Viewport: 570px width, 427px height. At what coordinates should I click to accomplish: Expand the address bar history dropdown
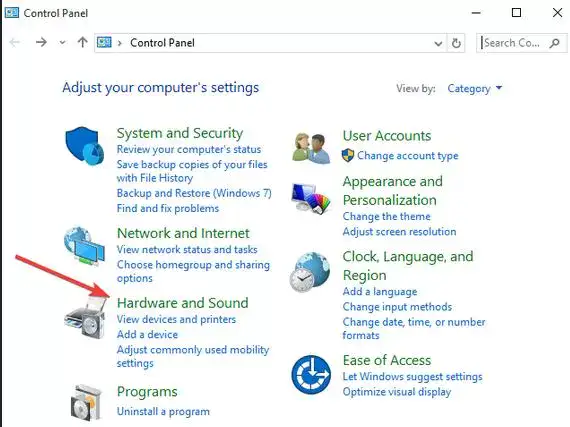[x=438, y=43]
